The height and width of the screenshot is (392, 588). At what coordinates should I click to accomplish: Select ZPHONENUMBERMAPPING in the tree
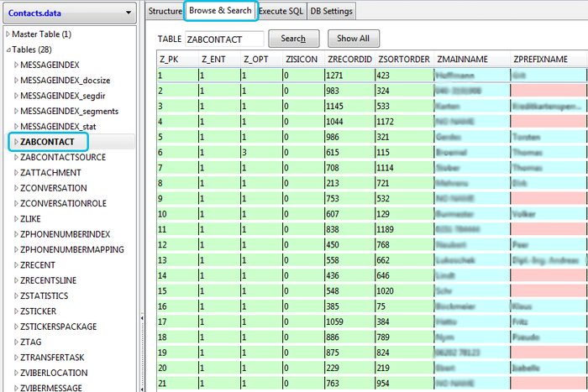[72, 249]
